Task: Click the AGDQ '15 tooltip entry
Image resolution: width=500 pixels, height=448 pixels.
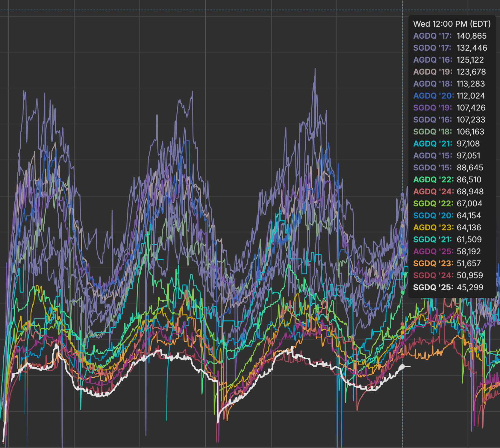Action: [x=447, y=156]
